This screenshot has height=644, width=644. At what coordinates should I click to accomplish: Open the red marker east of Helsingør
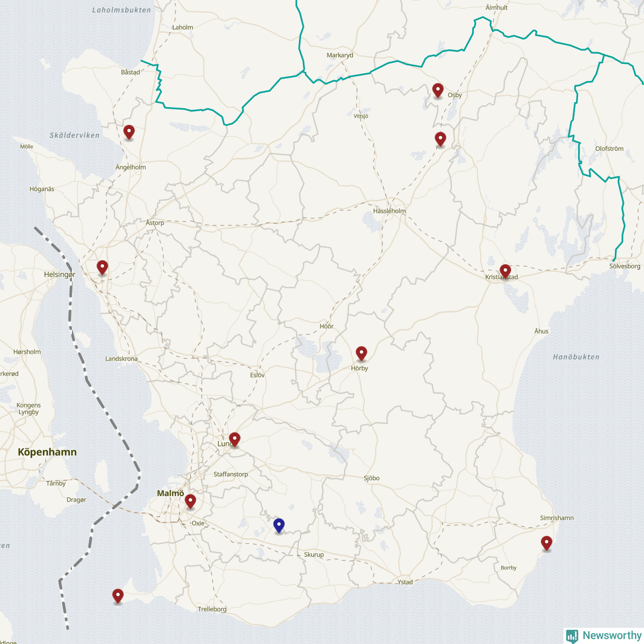click(102, 267)
